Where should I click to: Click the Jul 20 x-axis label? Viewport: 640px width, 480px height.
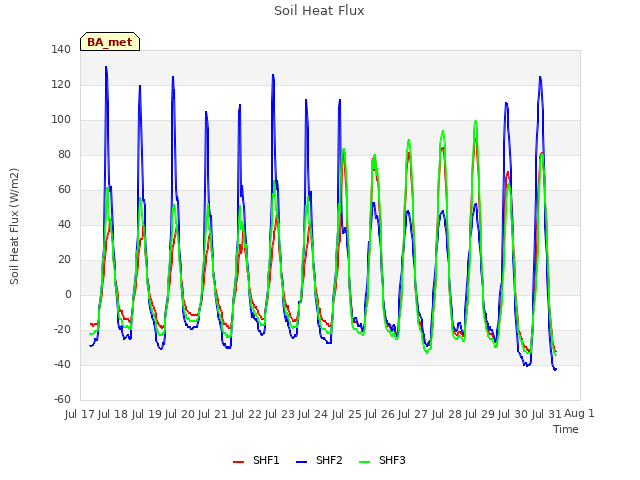180,414
